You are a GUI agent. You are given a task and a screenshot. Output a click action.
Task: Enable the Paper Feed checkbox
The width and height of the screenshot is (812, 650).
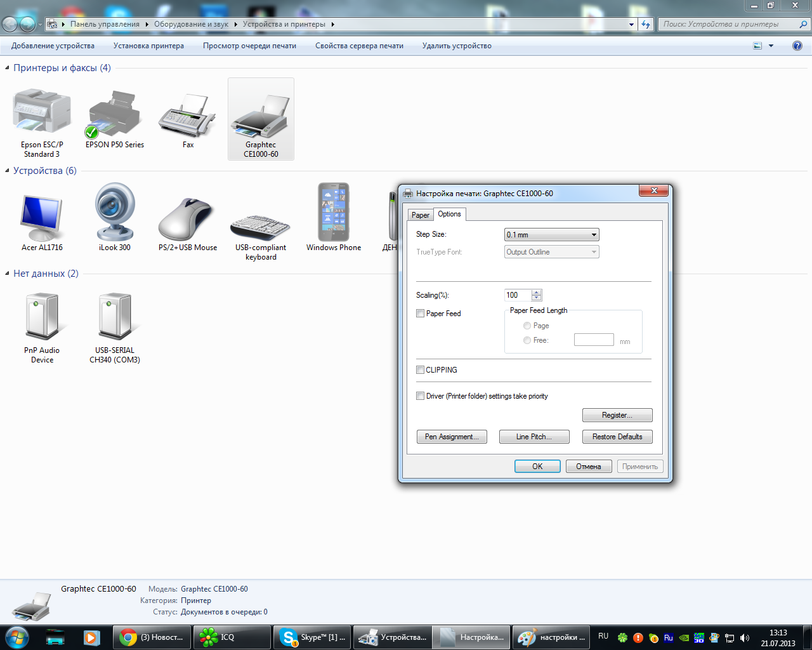click(x=420, y=313)
